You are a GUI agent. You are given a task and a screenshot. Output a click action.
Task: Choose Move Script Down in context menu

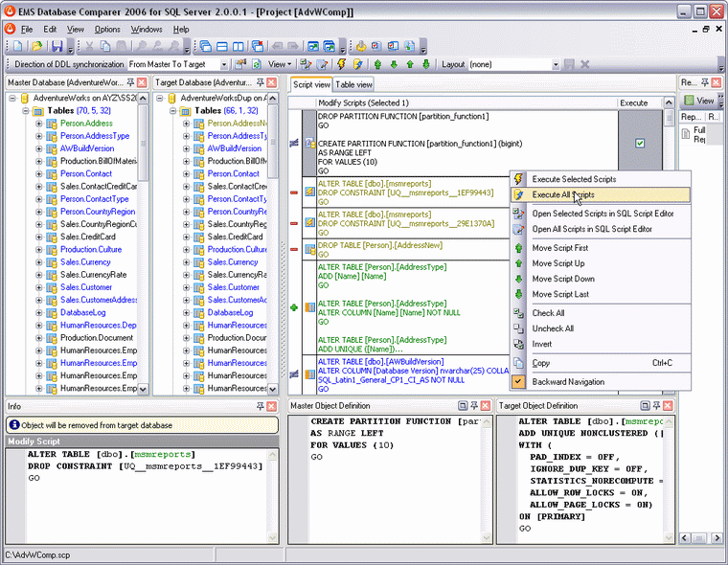coord(601,279)
